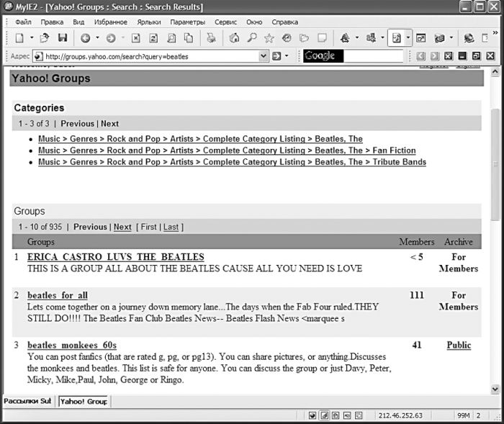Open Search with the magnifier icon
Viewport: 504px width, 424px height.
click(x=251, y=38)
